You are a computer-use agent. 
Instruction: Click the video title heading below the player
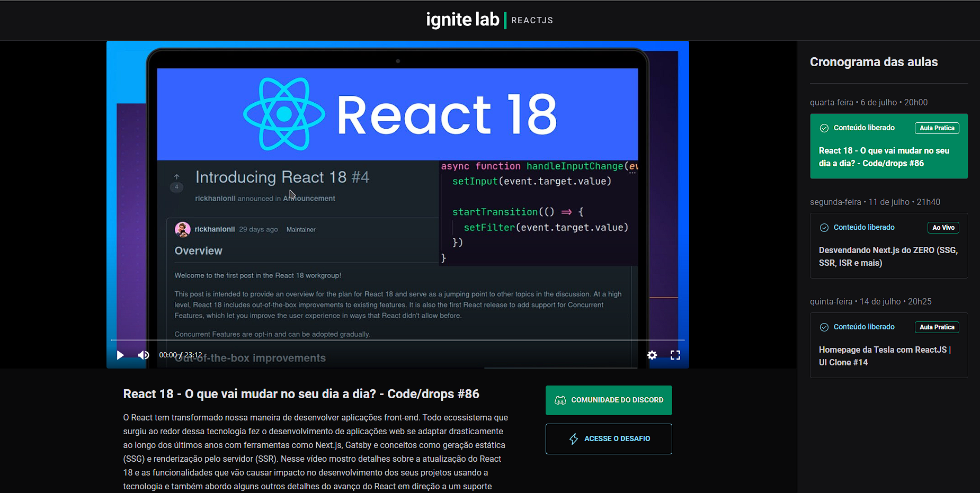coord(301,394)
